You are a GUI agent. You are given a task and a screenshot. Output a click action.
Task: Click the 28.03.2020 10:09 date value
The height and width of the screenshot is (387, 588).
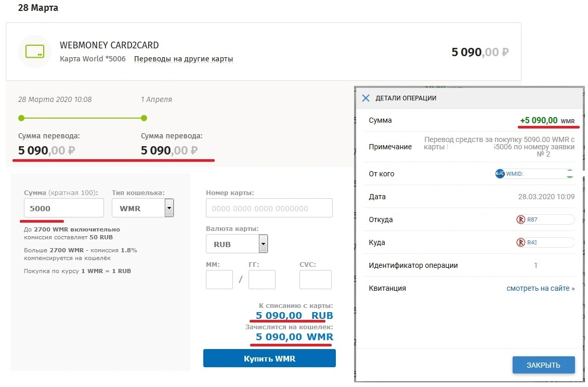point(546,197)
